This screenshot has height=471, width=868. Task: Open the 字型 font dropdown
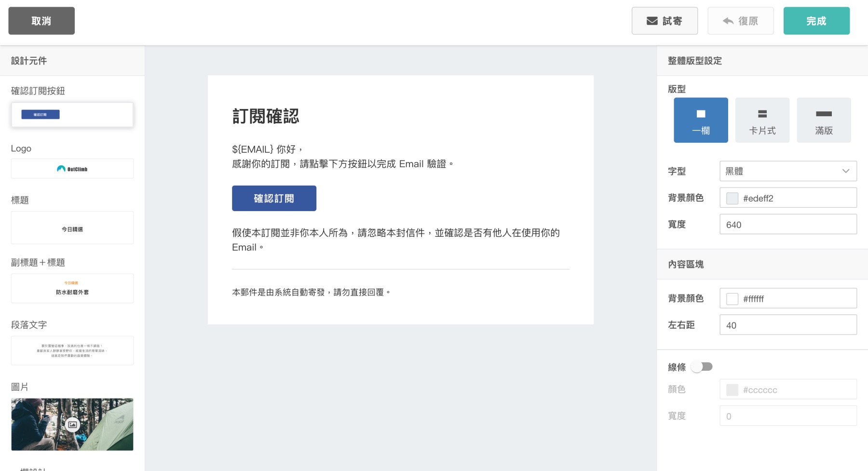[788, 171]
